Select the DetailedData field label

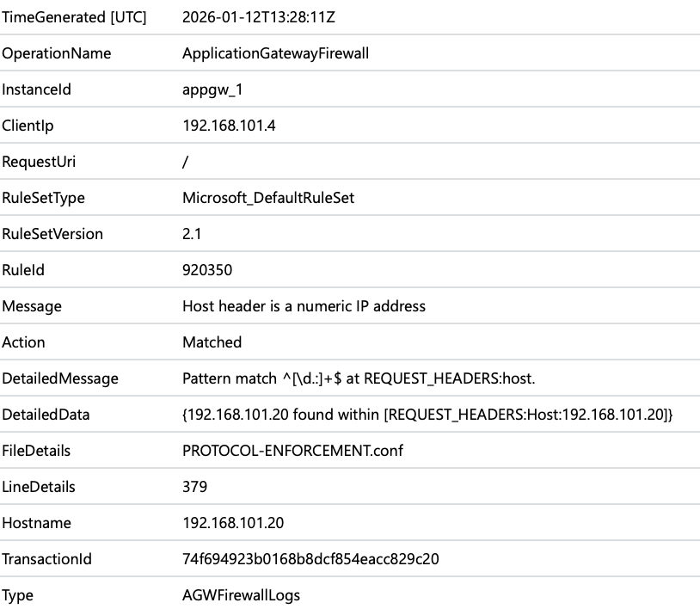pos(46,415)
